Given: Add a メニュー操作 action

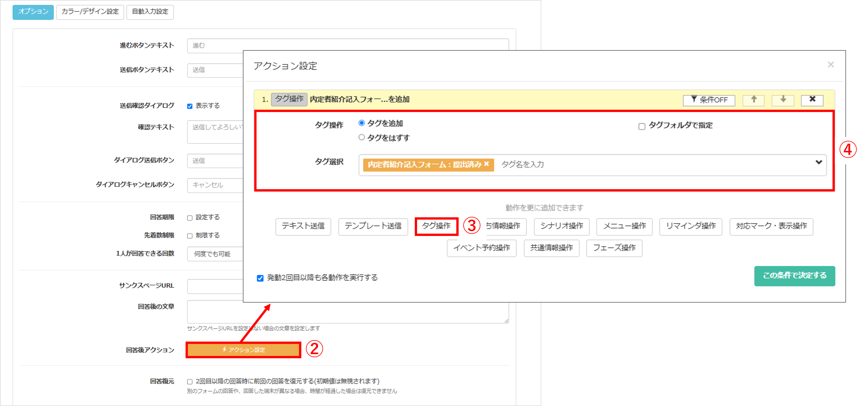Looking at the screenshot, I should click(624, 226).
